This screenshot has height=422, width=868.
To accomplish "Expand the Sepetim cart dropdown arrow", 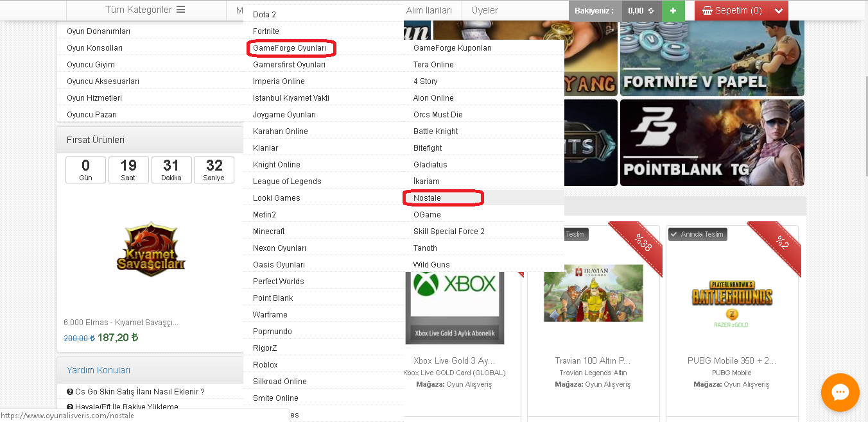I will pyautogui.click(x=779, y=10).
